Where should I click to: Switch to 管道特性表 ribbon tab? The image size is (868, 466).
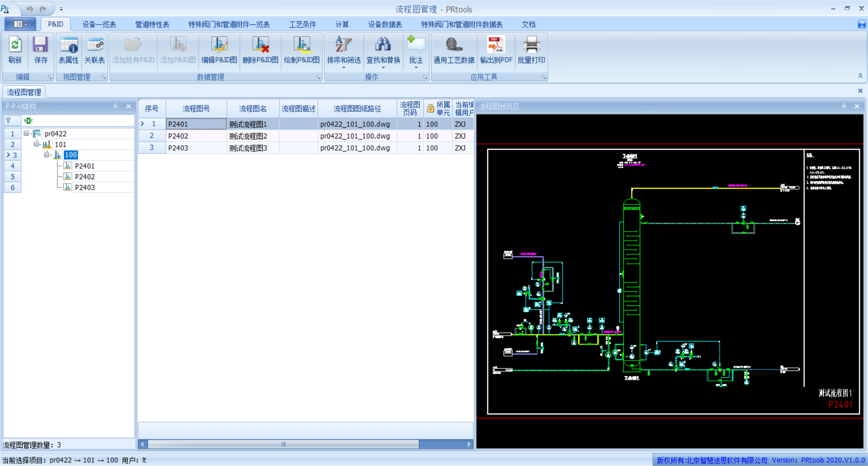pyautogui.click(x=152, y=24)
